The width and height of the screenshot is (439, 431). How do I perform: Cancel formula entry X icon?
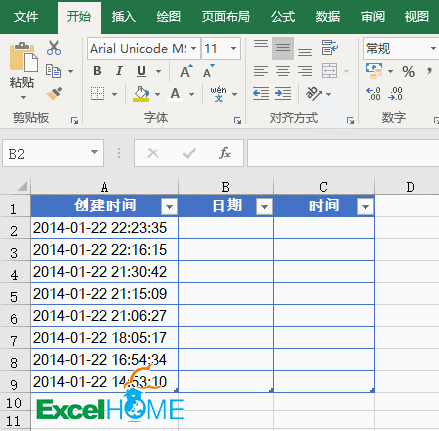click(x=153, y=153)
